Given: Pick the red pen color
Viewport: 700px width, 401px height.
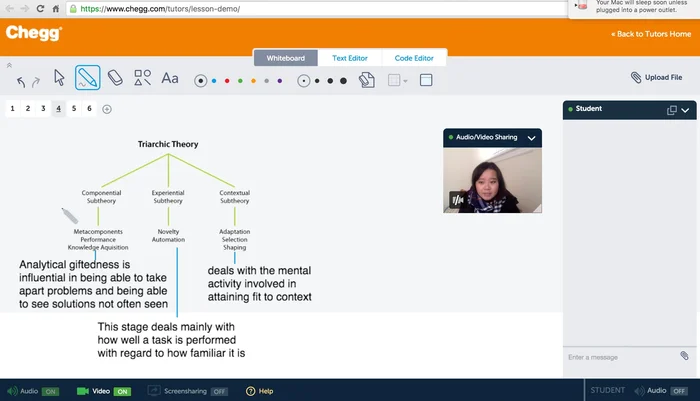Looking at the screenshot, I should click(x=227, y=80).
